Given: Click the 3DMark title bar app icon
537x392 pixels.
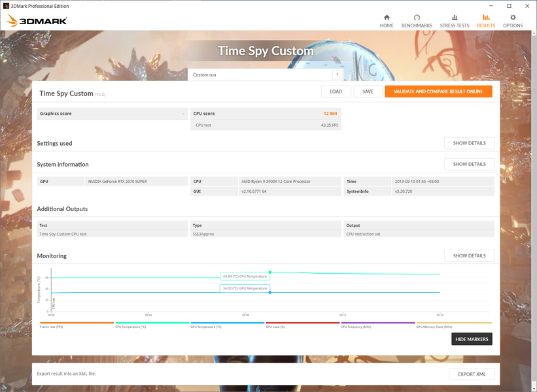Looking at the screenshot, I should pyautogui.click(x=6, y=6).
